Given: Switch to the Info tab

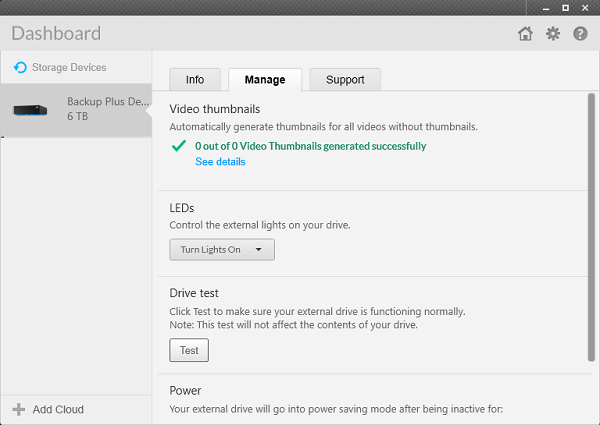Looking at the screenshot, I should (195, 80).
